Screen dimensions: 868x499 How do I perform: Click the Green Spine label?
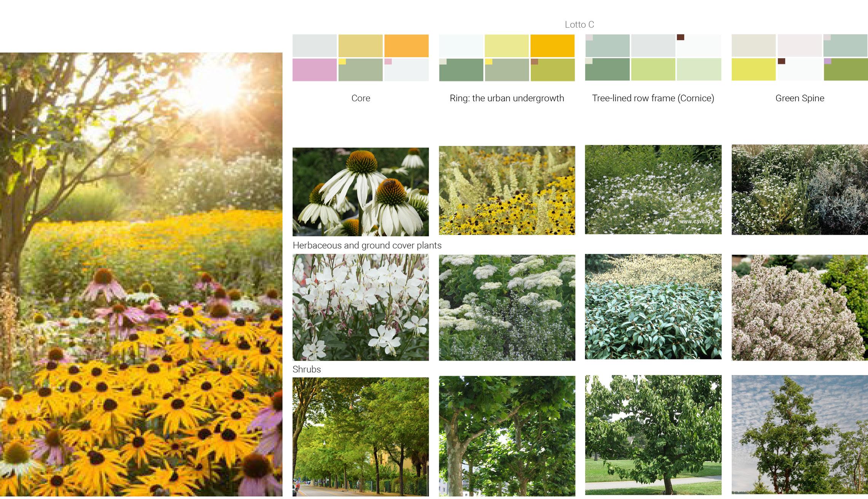799,98
